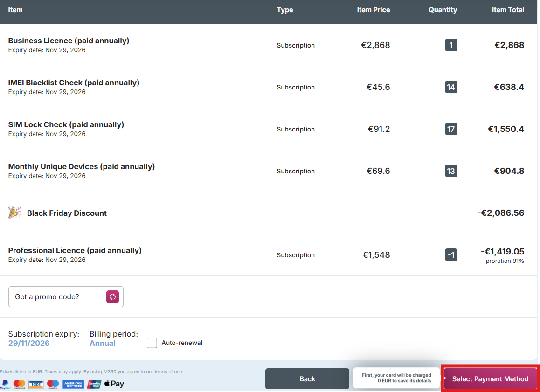Viewport: 540px width, 392px height.
Task: Click the UnionPay card icon
Action: (x=95, y=384)
